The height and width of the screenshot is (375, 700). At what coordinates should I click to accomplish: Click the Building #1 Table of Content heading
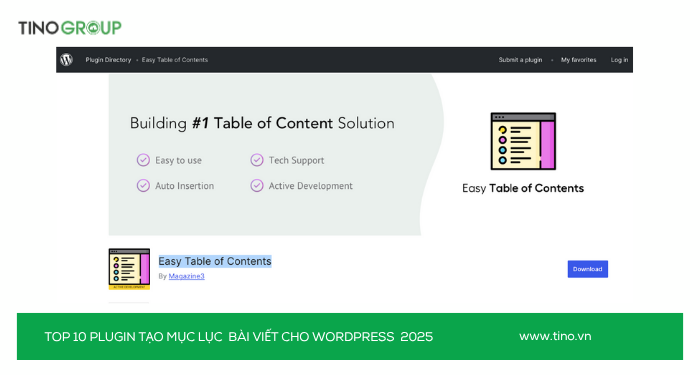(x=262, y=123)
